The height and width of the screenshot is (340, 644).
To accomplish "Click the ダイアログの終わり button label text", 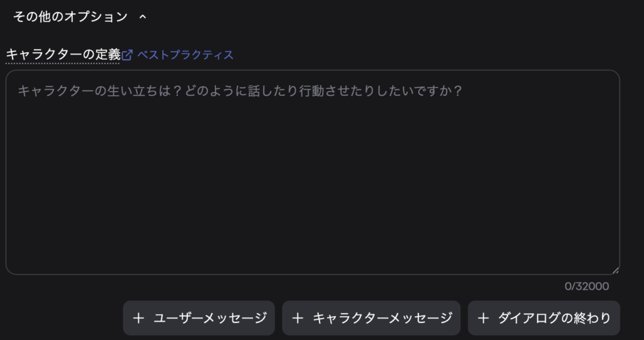I will [554, 318].
